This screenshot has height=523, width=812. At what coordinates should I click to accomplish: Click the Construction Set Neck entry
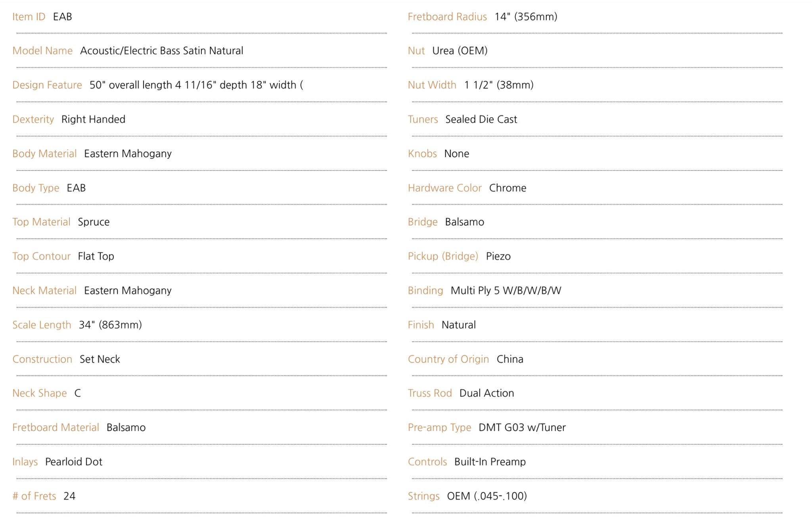tap(100, 359)
